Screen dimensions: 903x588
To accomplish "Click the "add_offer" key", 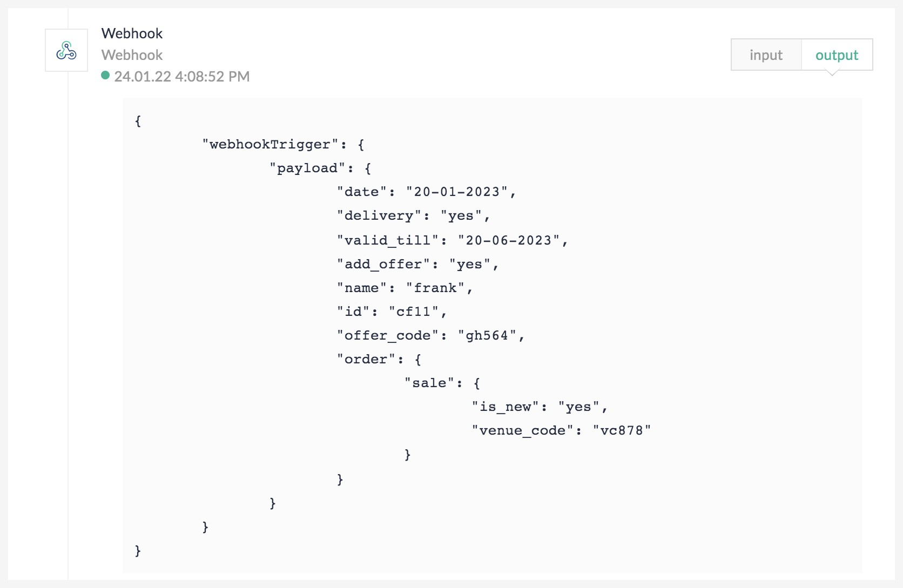I will pyautogui.click(x=383, y=265).
